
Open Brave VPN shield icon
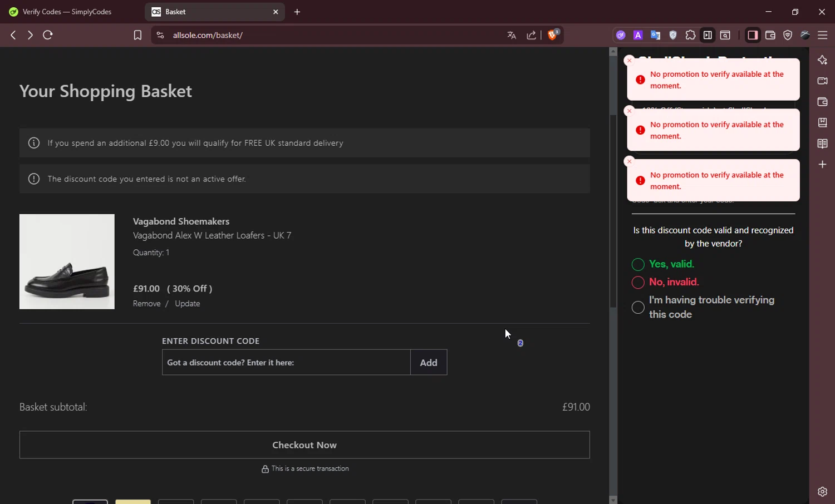pos(788,35)
